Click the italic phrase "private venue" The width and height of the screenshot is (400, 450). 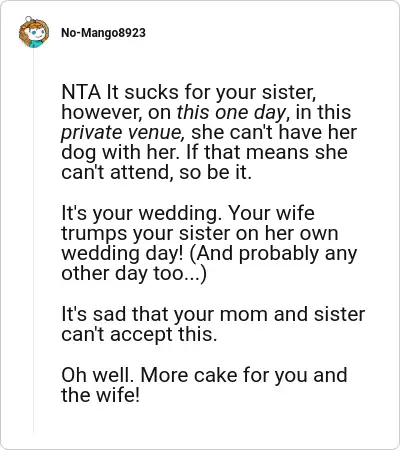pyautogui.click(x=121, y=132)
